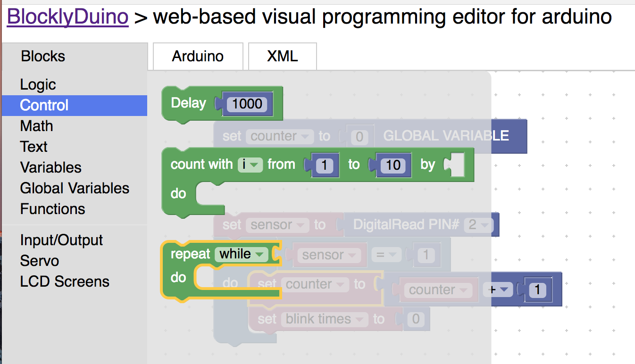Open the 'blink times' variable dropdown
This screenshot has height=364, width=635.
click(x=325, y=319)
